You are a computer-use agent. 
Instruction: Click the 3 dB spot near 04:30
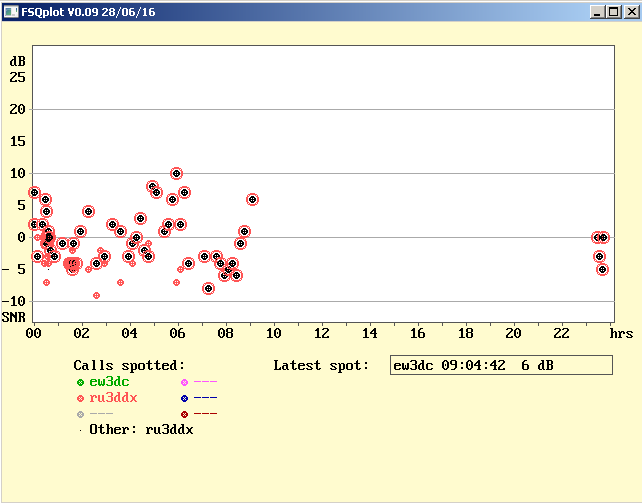point(140,219)
